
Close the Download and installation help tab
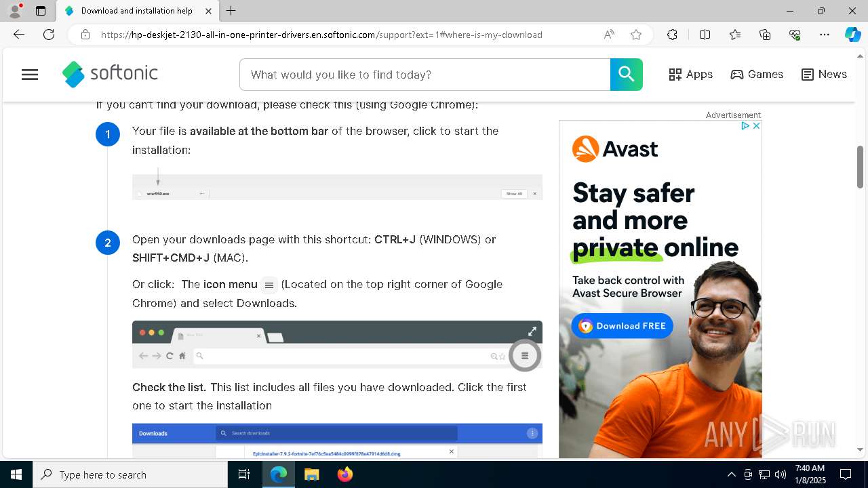209,11
